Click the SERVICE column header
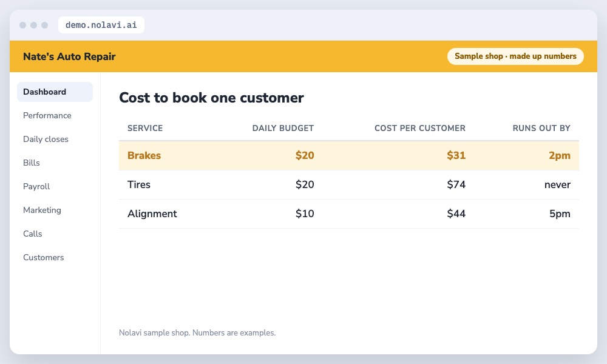 point(145,128)
